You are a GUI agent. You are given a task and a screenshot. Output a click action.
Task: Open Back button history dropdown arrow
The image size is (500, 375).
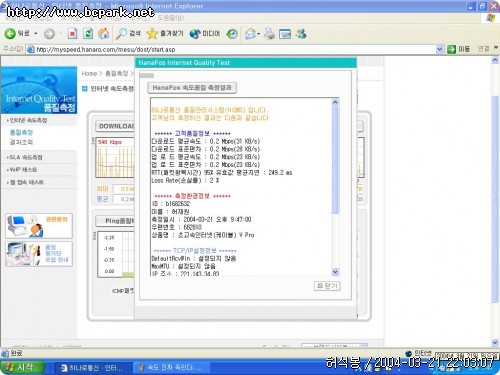(36, 34)
